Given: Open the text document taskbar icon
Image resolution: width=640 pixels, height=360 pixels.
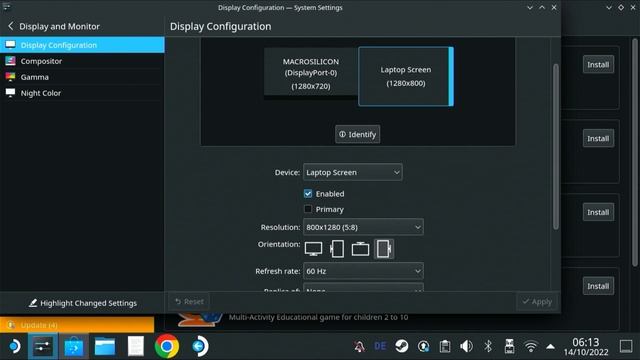Looking at the screenshot, I should pyautogui.click(x=136, y=347).
